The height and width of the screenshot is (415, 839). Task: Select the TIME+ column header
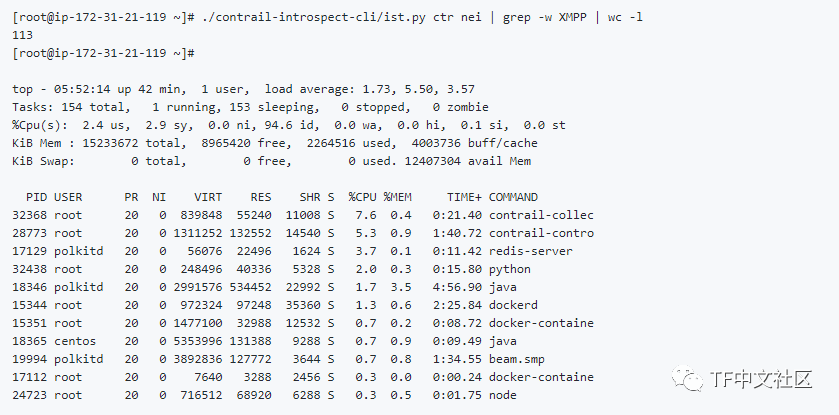point(464,197)
